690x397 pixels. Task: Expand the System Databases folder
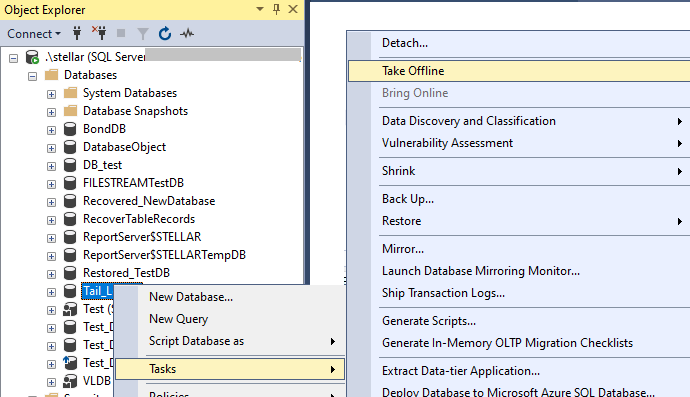coord(51,94)
